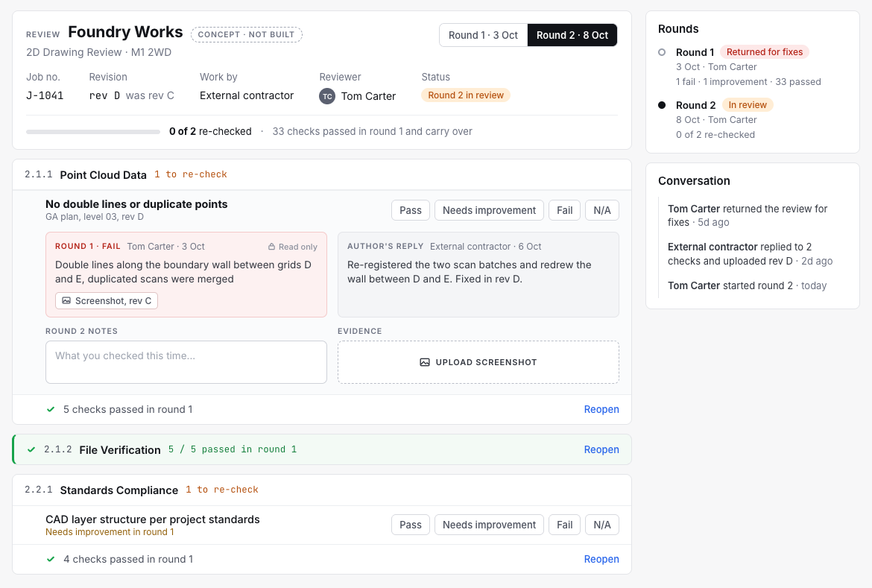This screenshot has width=872, height=588.
Task: Click External contractor replied to 2 checks entry
Action: pos(750,253)
